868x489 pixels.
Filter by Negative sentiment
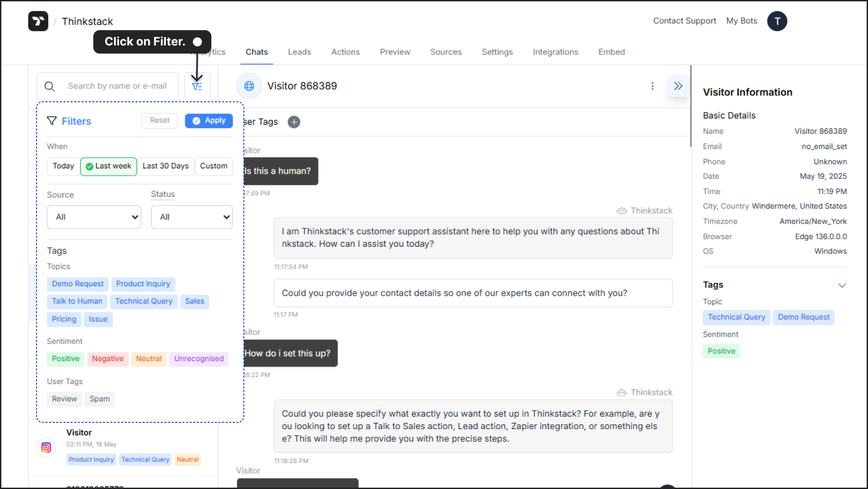pos(108,359)
